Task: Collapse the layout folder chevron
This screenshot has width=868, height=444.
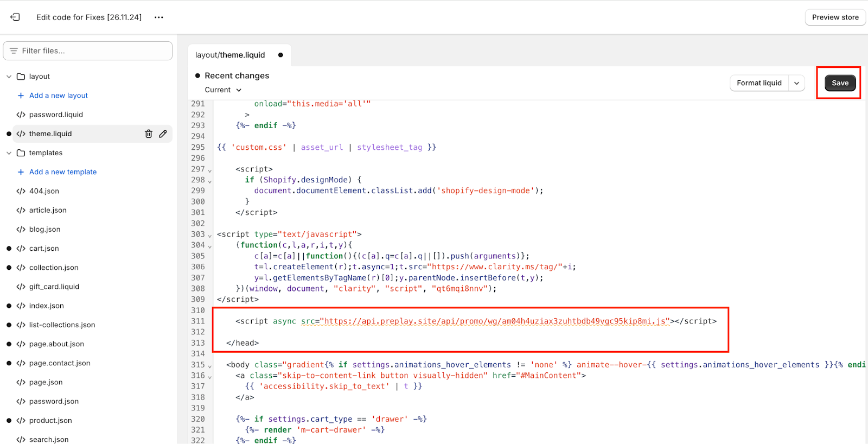Action: [x=9, y=77]
